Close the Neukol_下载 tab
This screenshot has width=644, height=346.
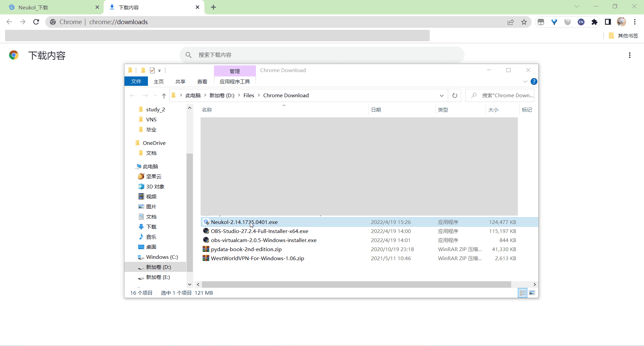point(97,7)
